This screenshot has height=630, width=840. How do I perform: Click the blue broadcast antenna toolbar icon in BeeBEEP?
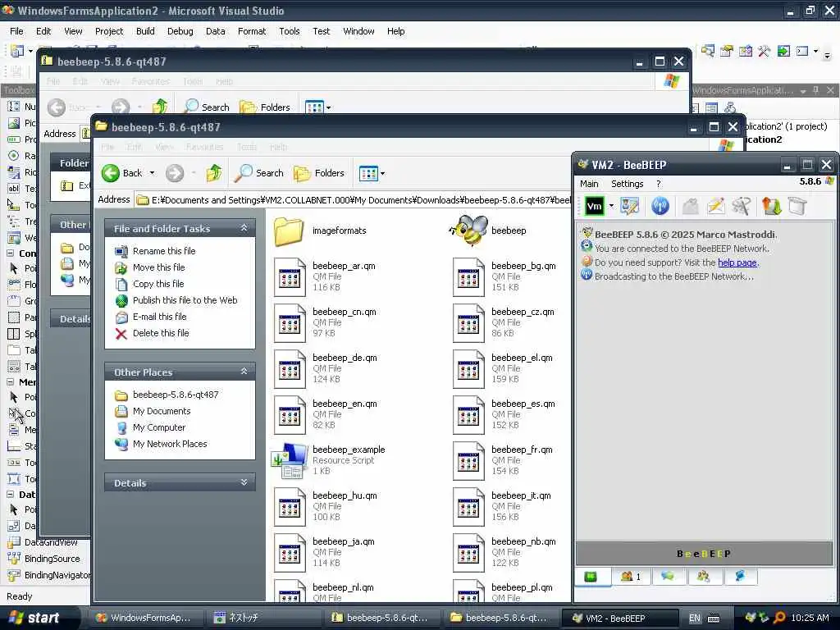[x=660, y=206]
